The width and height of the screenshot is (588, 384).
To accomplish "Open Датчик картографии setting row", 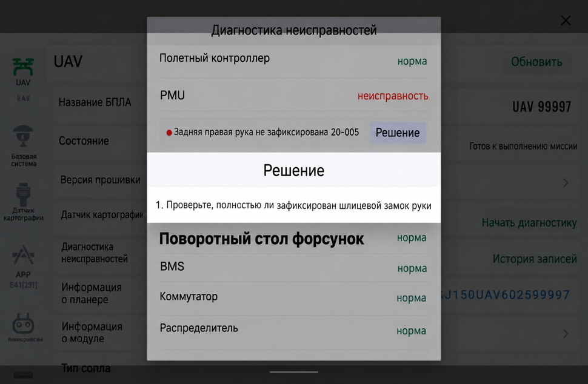I will pos(102,214).
